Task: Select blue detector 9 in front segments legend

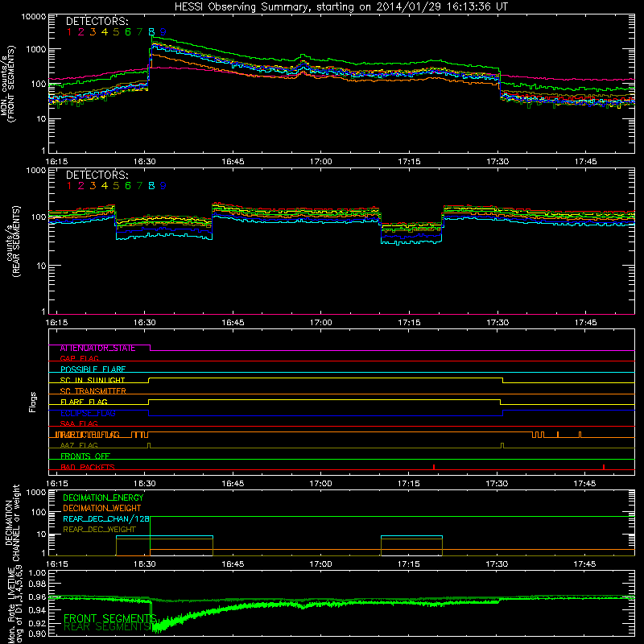Action: tap(163, 32)
